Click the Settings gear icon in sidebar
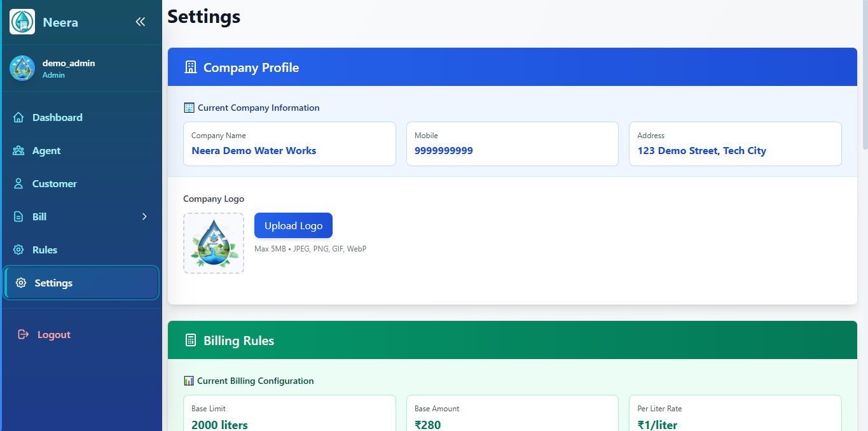 (21, 283)
